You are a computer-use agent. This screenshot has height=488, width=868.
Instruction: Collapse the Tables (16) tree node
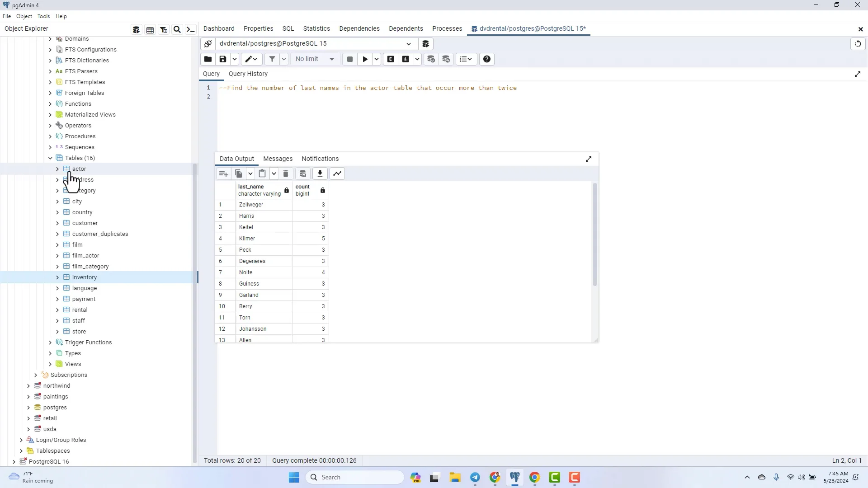tap(50, 158)
